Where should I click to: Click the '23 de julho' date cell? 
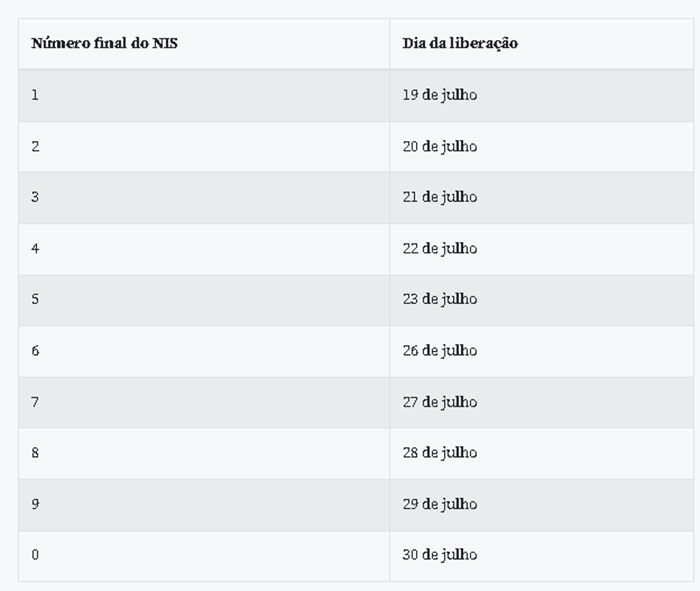tap(440, 299)
